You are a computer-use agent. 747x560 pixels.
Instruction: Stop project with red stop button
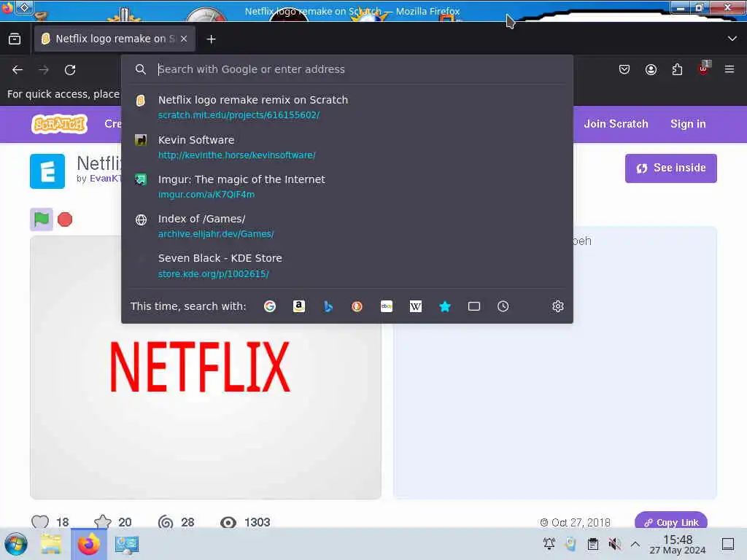pyautogui.click(x=65, y=219)
